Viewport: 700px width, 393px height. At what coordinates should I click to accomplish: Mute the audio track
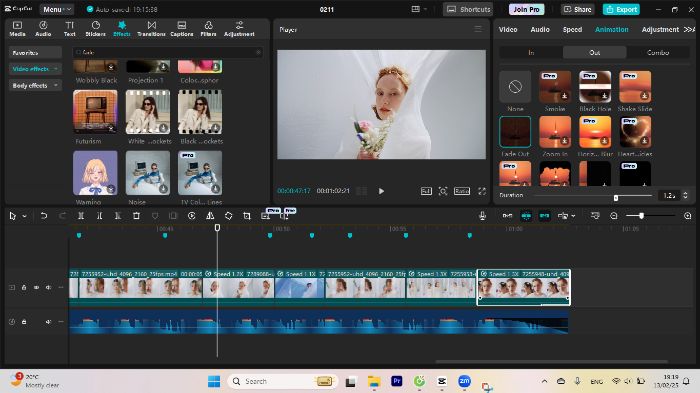[49, 322]
